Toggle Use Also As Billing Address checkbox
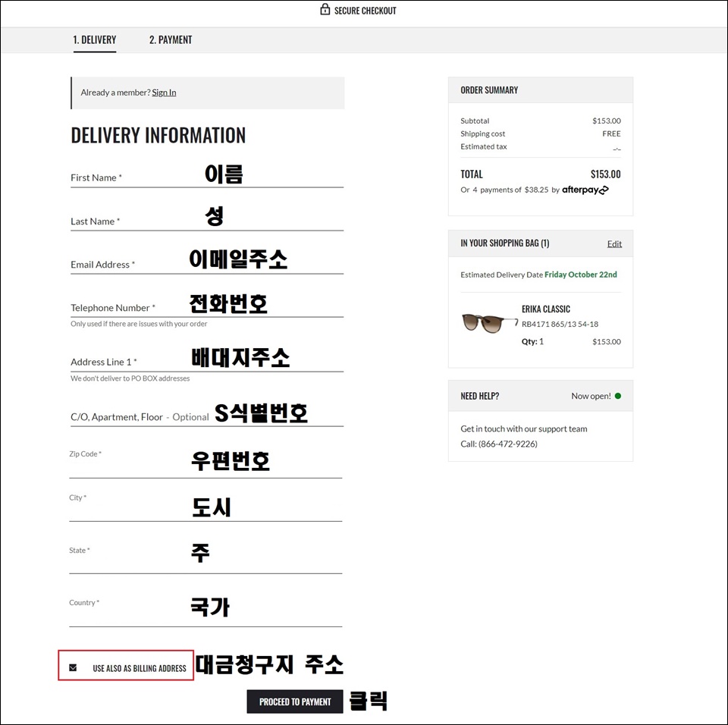This screenshot has height=725, width=728. pos(73,667)
